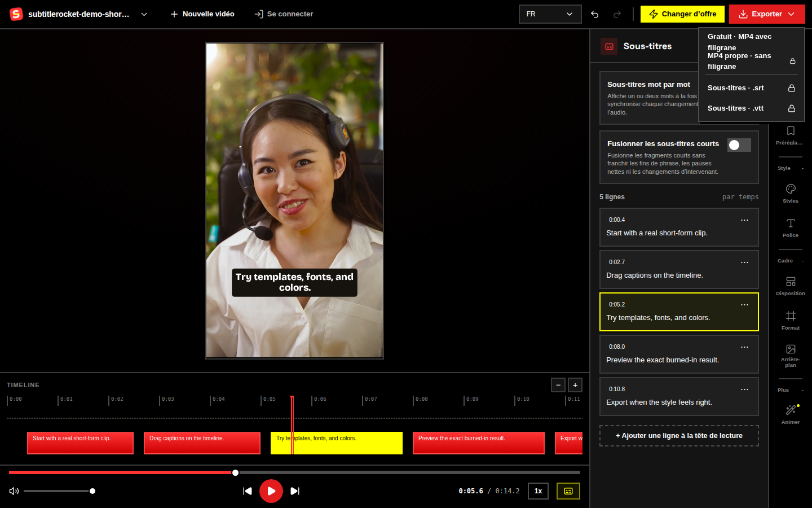Change 1x playback speed
This screenshot has width=812, height=508.
(x=538, y=491)
